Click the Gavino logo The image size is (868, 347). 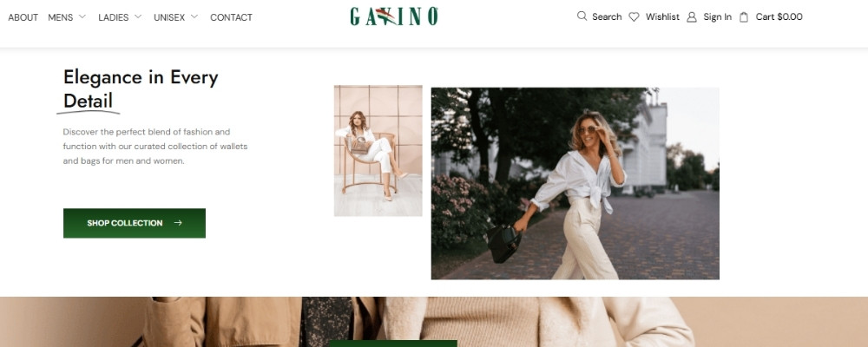394,16
